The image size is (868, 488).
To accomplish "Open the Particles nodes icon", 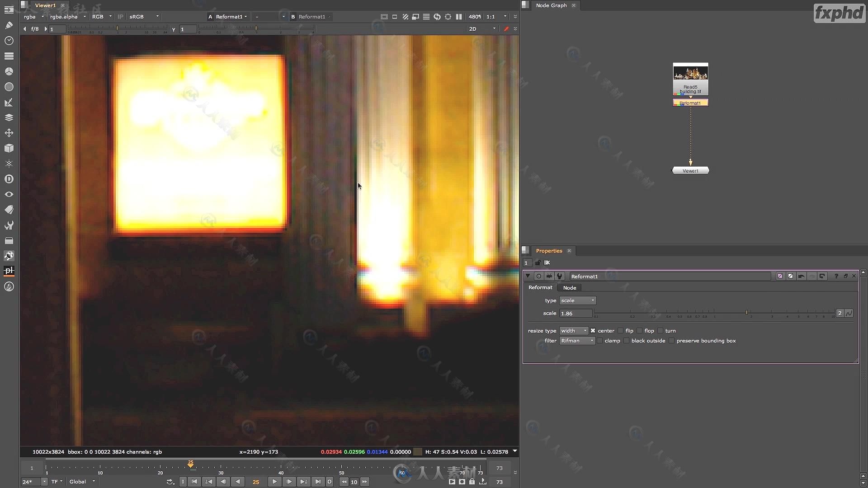I will point(9,164).
